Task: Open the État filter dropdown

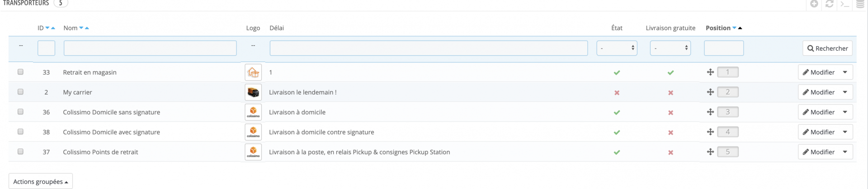Action: click(617, 48)
